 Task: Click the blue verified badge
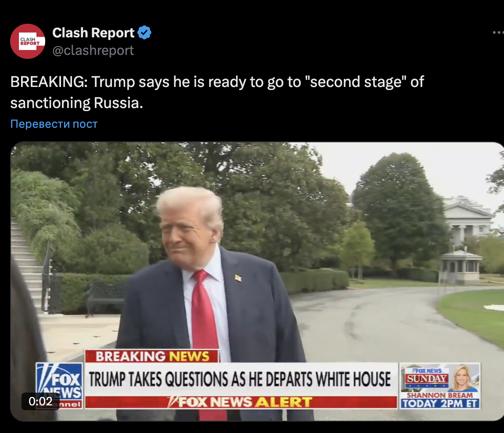pos(144,32)
